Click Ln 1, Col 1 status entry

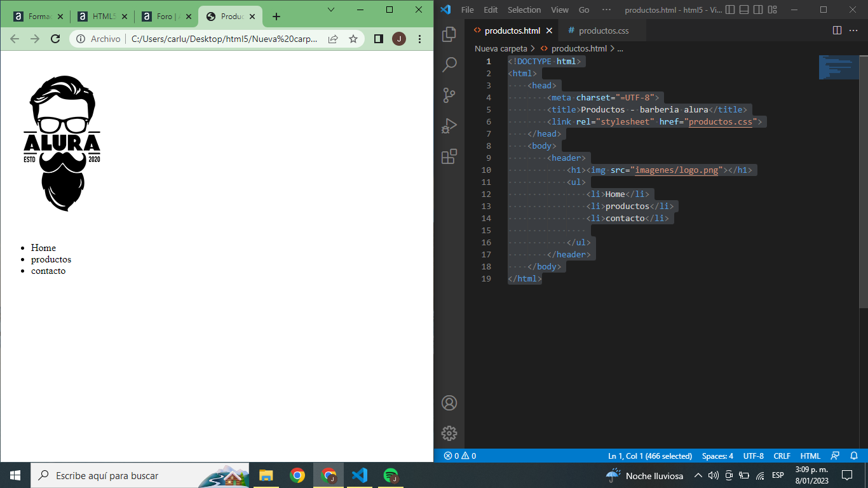(x=650, y=456)
